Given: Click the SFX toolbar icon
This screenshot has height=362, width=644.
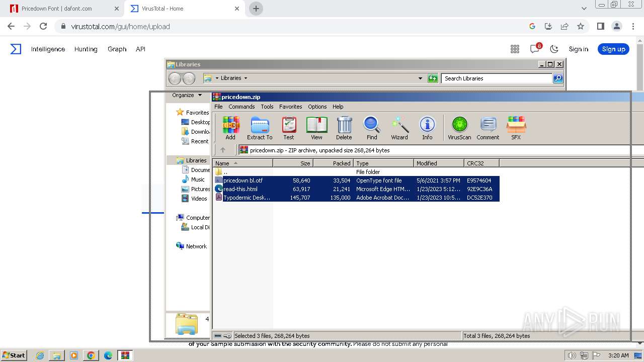Looking at the screenshot, I should click(516, 128).
